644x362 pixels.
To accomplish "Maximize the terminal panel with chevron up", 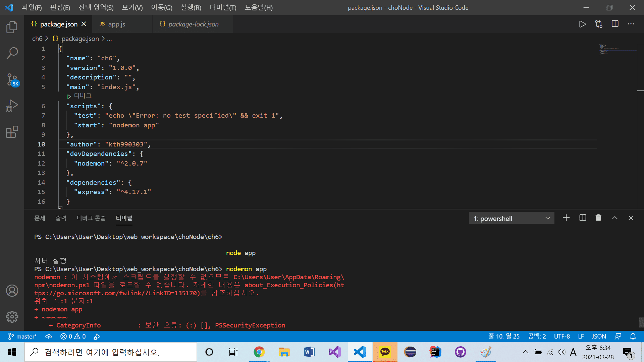I will point(615,218).
